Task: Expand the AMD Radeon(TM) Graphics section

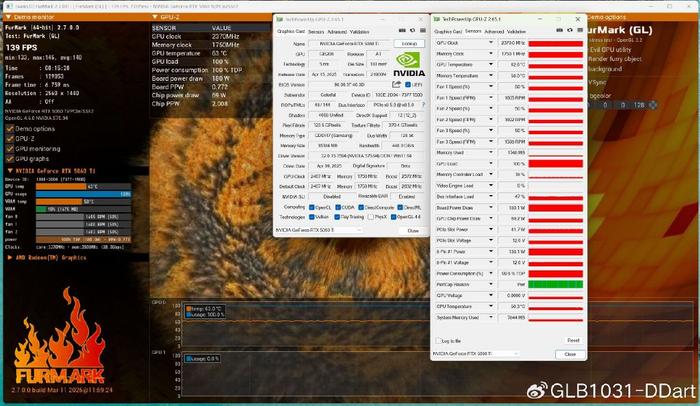Action: click(10, 258)
